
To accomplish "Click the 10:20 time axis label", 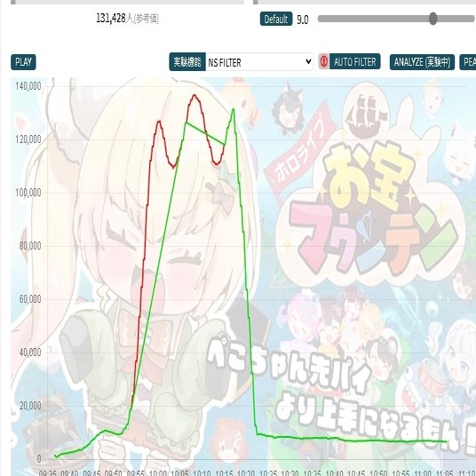I will point(246,473).
